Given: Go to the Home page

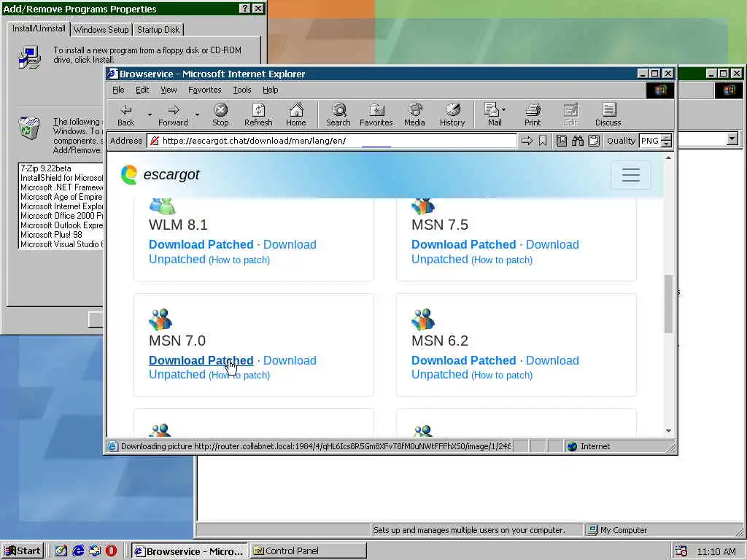Looking at the screenshot, I should click(296, 115).
